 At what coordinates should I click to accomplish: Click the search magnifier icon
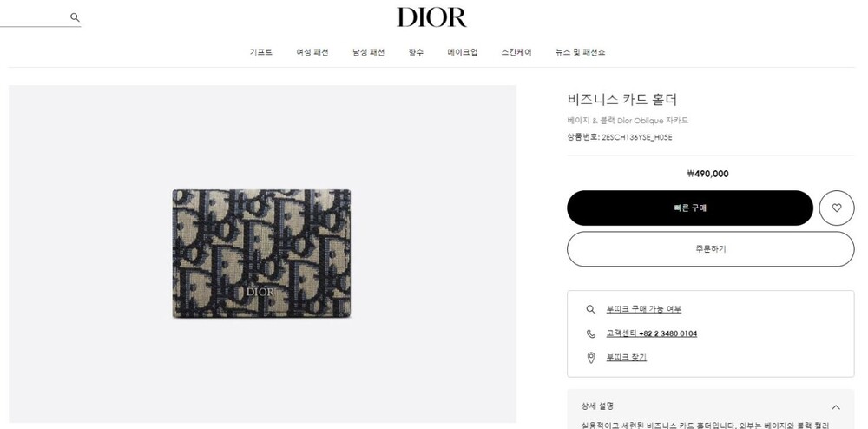pyautogui.click(x=75, y=17)
